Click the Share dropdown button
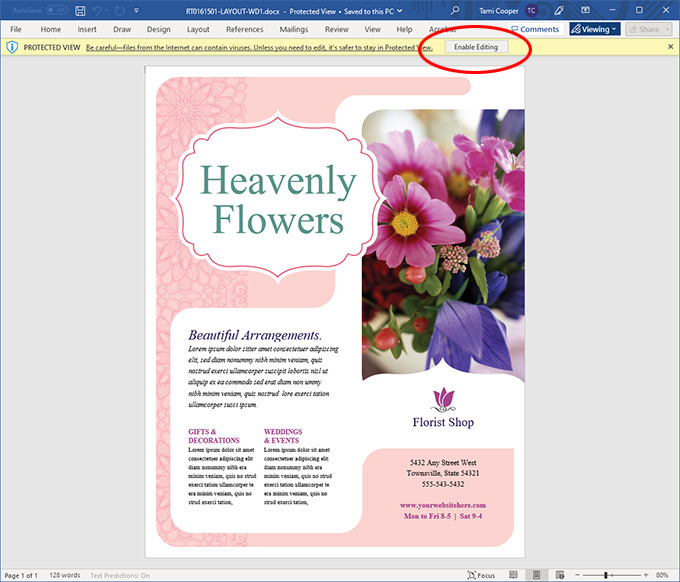 (649, 29)
